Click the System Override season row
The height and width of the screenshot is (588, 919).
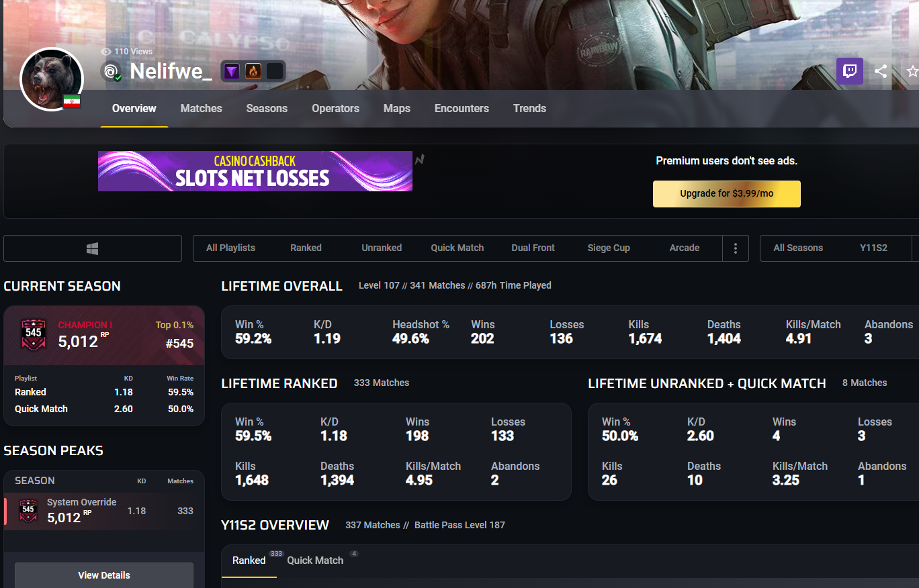pyautogui.click(x=104, y=511)
